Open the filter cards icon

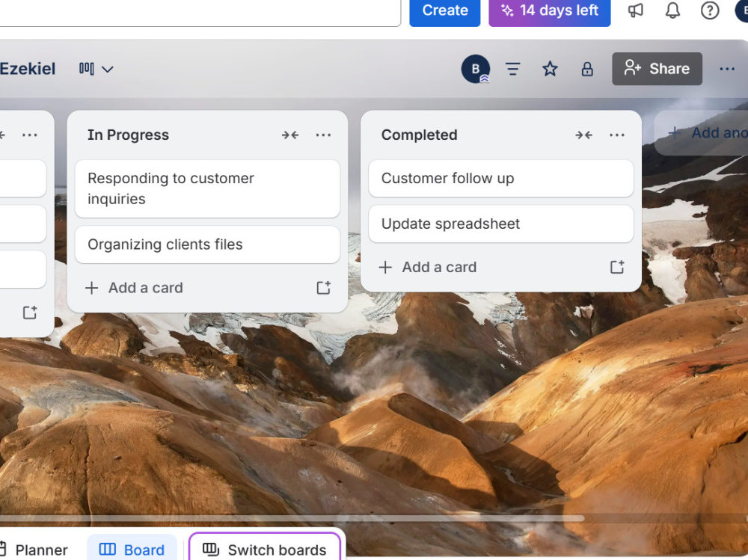point(513,70)
